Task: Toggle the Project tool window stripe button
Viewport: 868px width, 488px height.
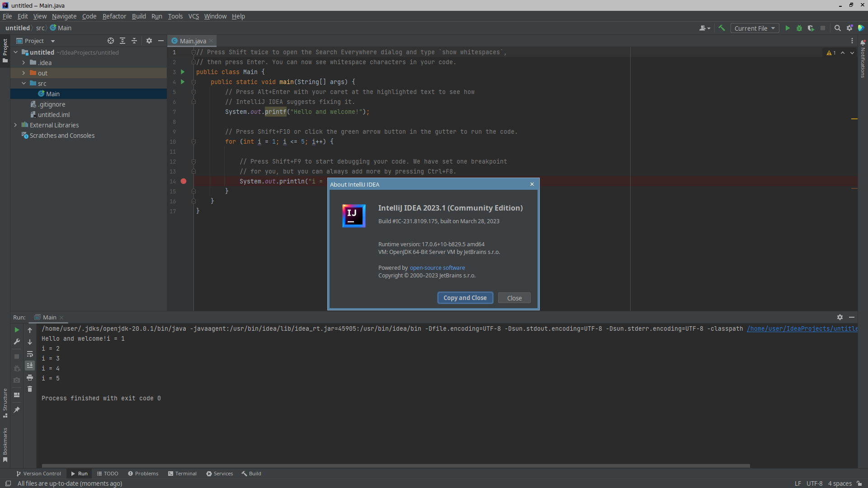Action: 5,51
